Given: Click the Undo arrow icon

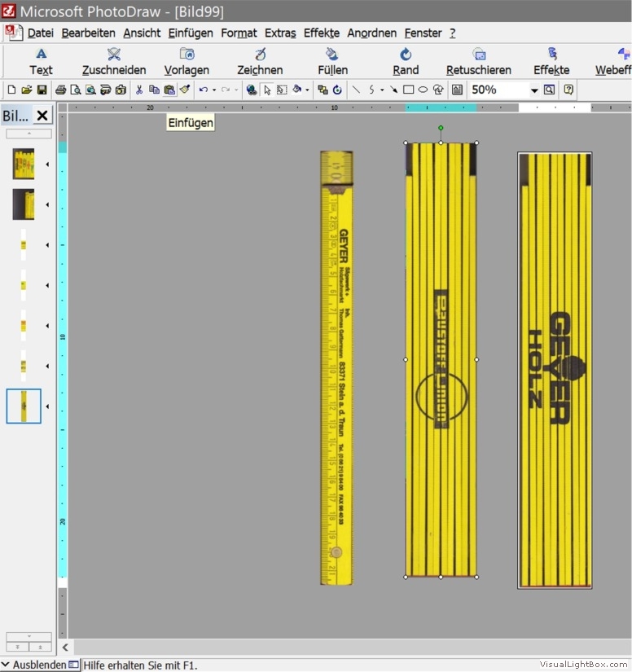Looking at the screenshot, I should pyautogui.click(x=204, y=90).
